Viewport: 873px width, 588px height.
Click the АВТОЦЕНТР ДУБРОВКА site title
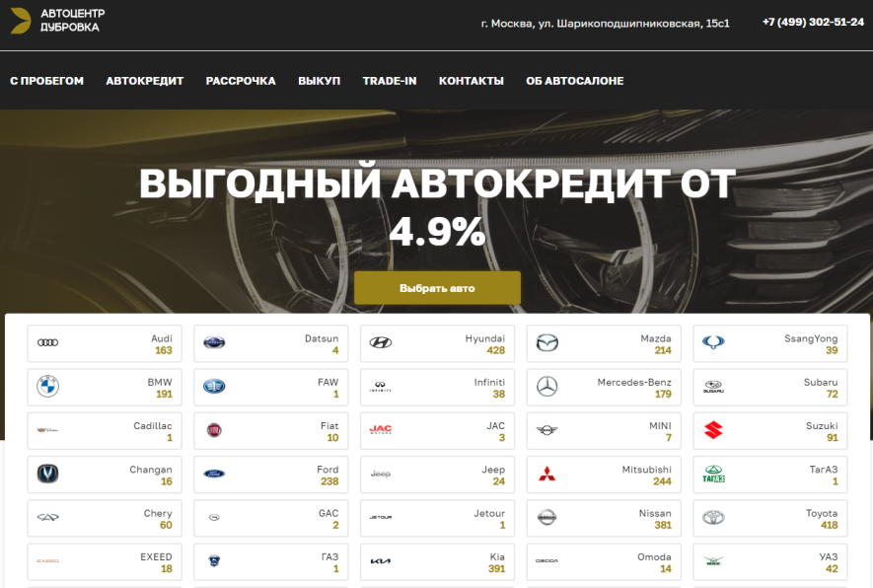coord(72,20)
